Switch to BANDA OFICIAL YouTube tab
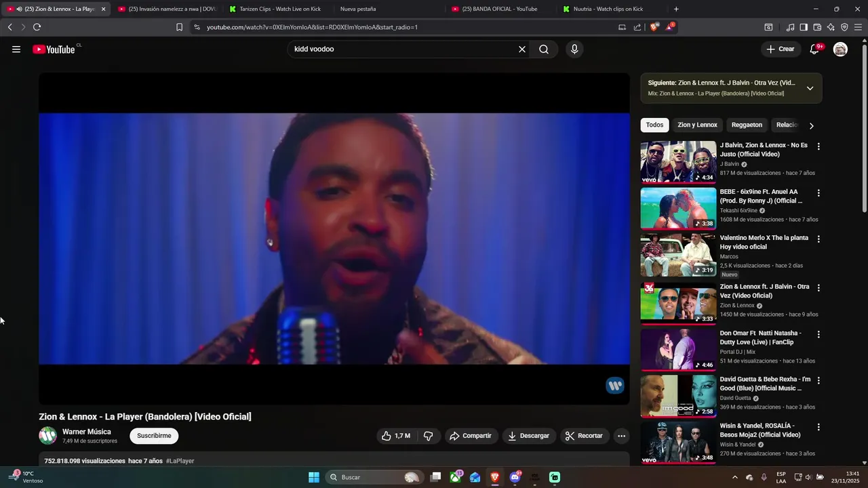The image size is (868, 488). coord(500,9)
